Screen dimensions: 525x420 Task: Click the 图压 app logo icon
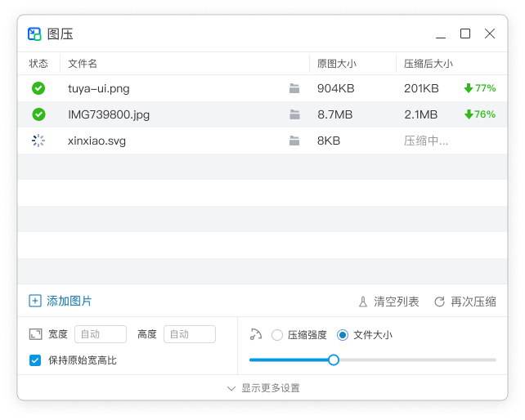(x=34, y=34)
